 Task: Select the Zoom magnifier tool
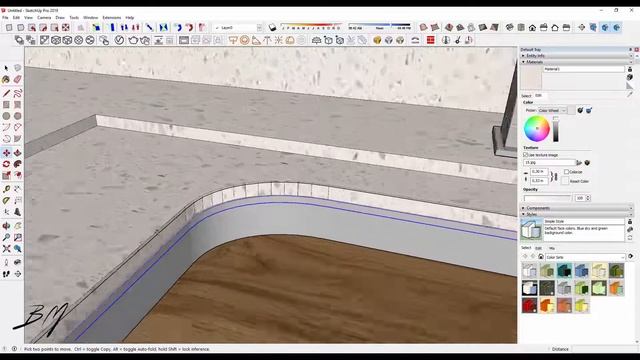coord(6,237)
